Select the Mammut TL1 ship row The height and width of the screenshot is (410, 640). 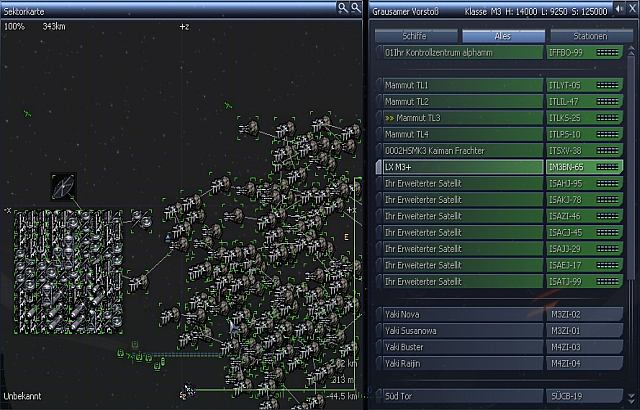pos(500,85)
